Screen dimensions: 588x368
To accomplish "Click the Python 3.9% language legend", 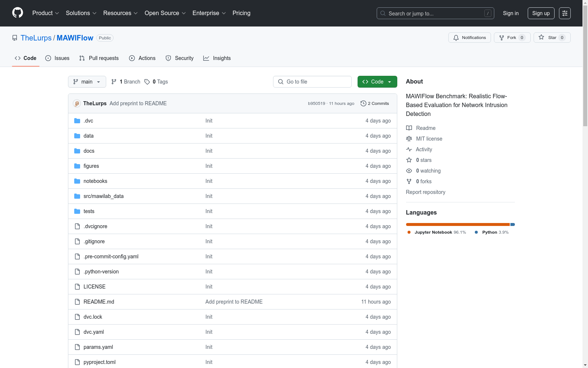I will 492,232.
